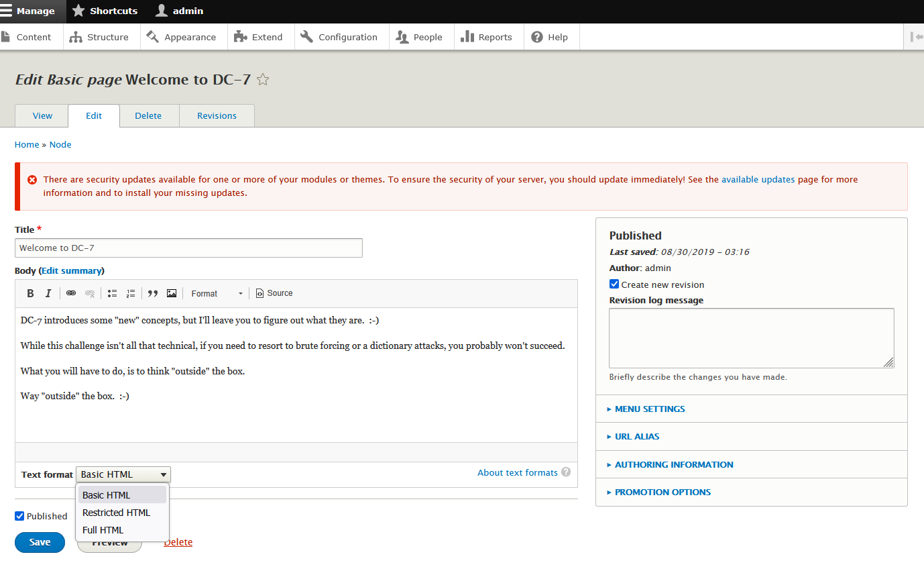The height and width of the screenshot is (571, 924).
Task: Click into the Revision log message box
Action: tap(751, 338)
